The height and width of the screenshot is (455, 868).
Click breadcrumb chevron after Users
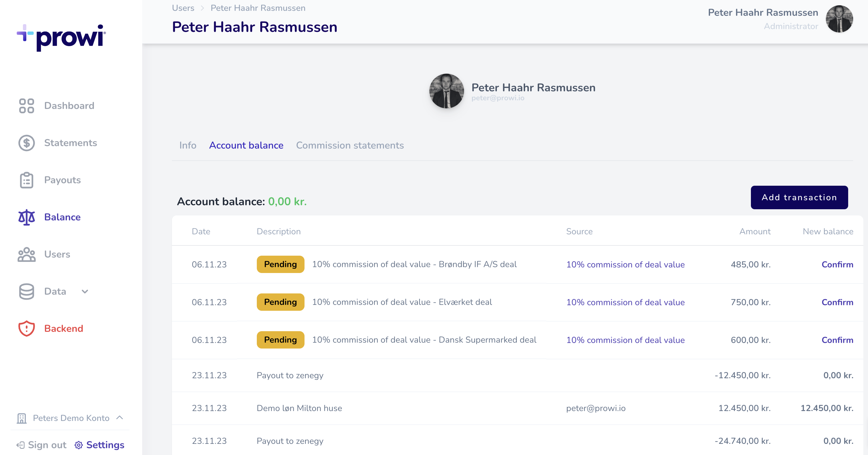(203, 8)
